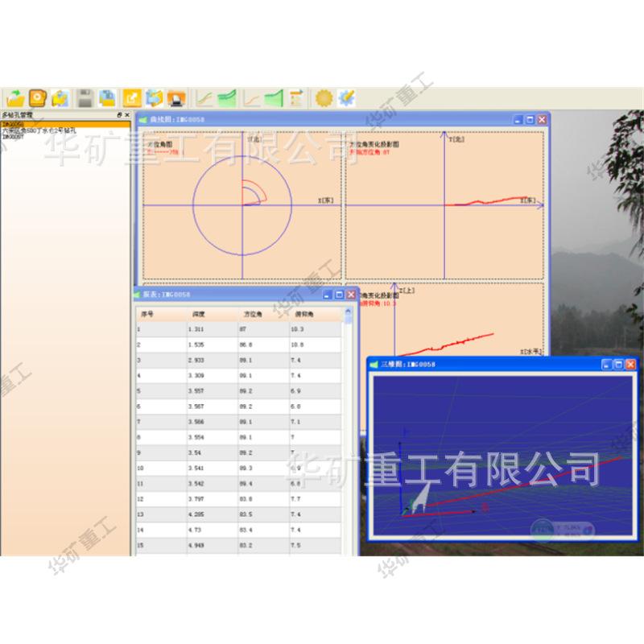
Task: Click the blue gear with pencil icon
Action: [346, 98]
